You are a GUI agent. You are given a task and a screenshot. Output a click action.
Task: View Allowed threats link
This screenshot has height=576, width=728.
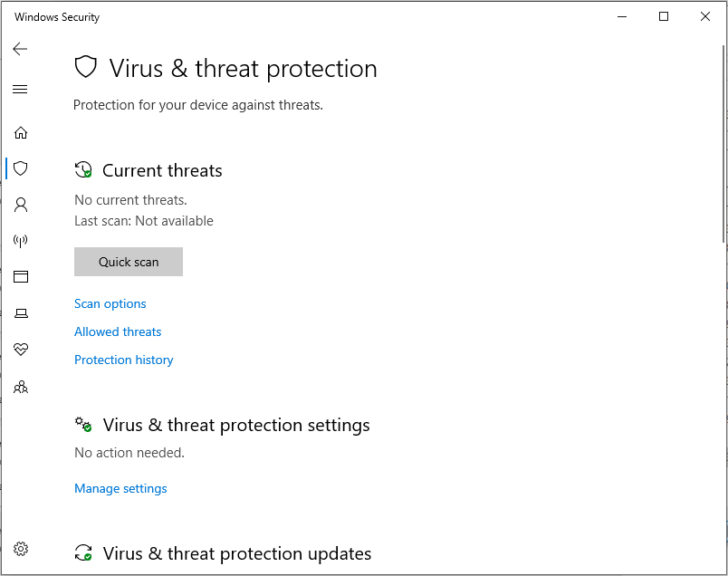coord(118,331)
